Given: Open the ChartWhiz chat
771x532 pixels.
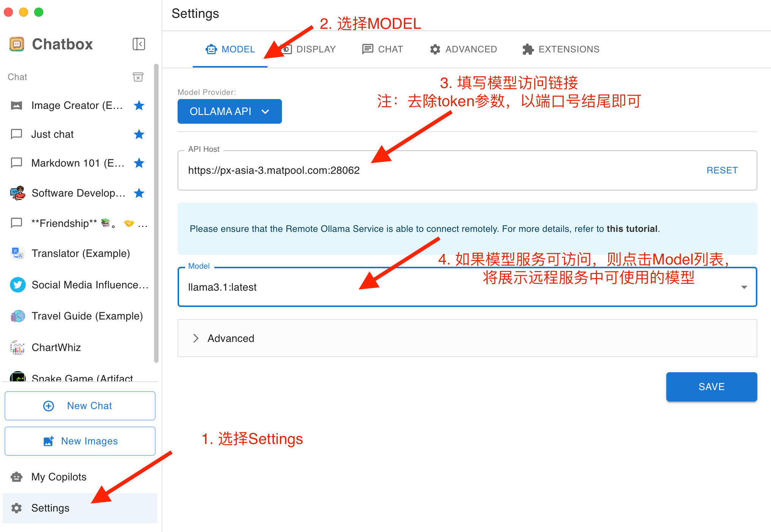Looking at the screenshot, I should (x=78, y=347).
